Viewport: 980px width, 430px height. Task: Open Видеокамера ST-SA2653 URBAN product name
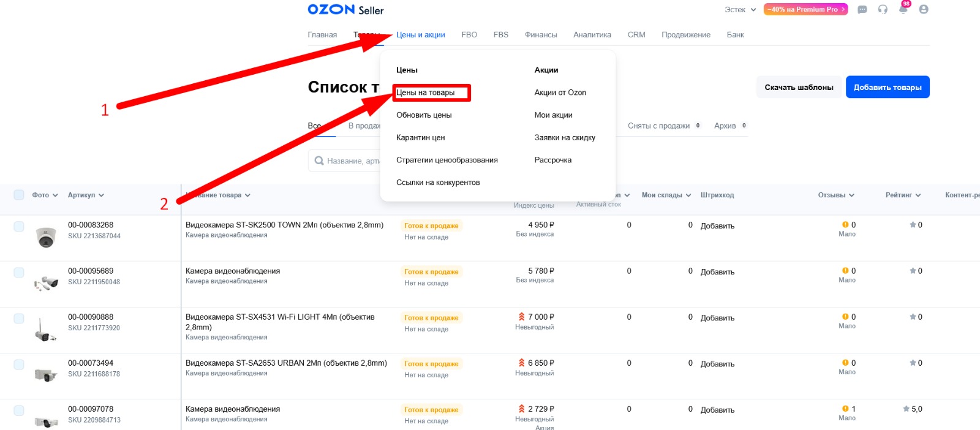[286, 363]
